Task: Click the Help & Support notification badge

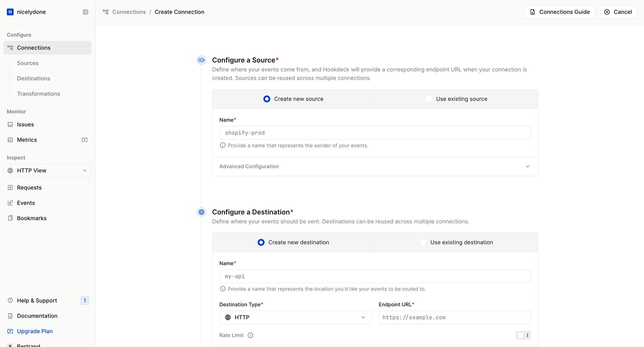Action: (x=85, y=301)
